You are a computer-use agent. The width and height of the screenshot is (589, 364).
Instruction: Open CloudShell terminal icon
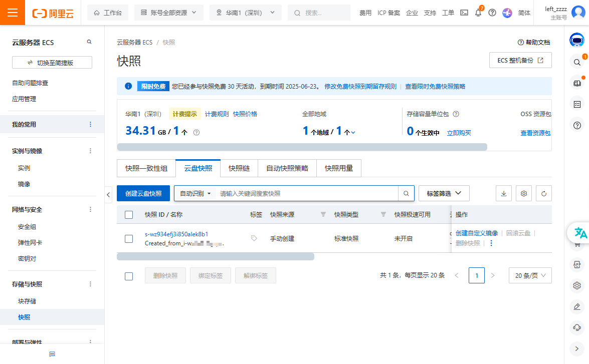(464, 13)
